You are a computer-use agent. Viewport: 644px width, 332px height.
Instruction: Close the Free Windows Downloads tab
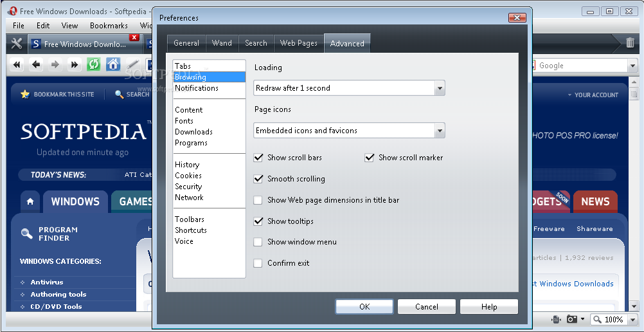pos(134,37)
